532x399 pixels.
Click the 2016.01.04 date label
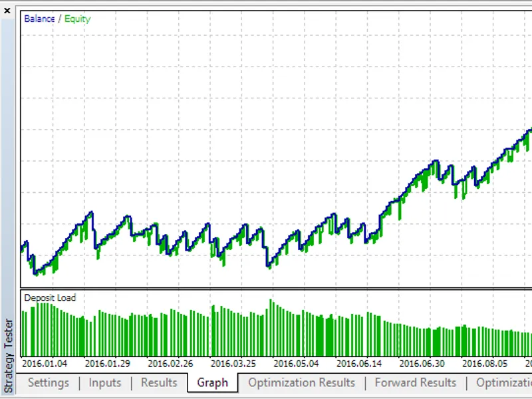45,364
